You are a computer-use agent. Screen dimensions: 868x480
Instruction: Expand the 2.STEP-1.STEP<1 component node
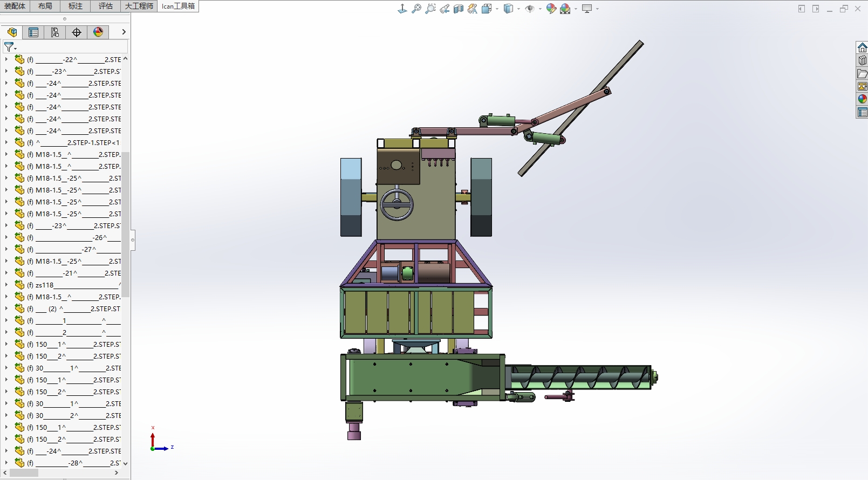(x=6, y=142)
